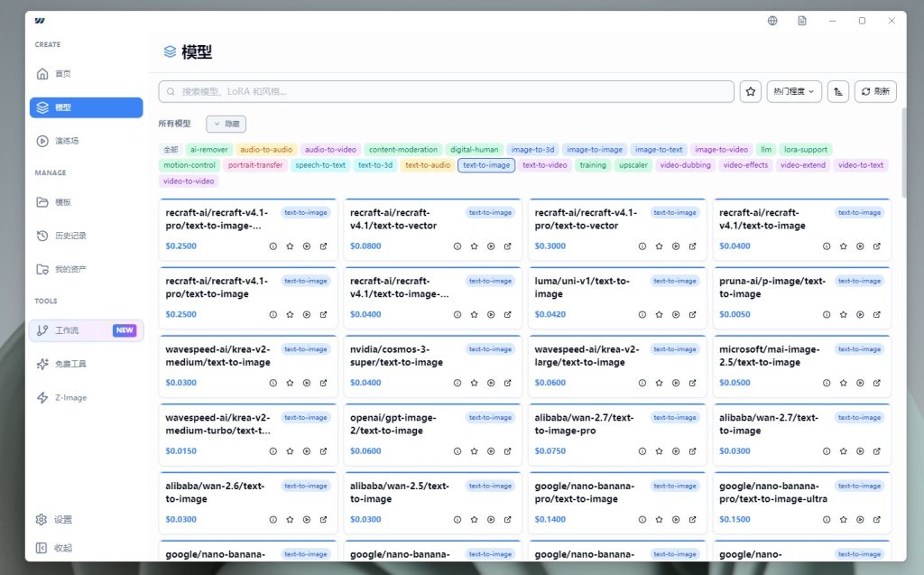Run nvidia/cosmos-3-super play icon

pos(491,384)
